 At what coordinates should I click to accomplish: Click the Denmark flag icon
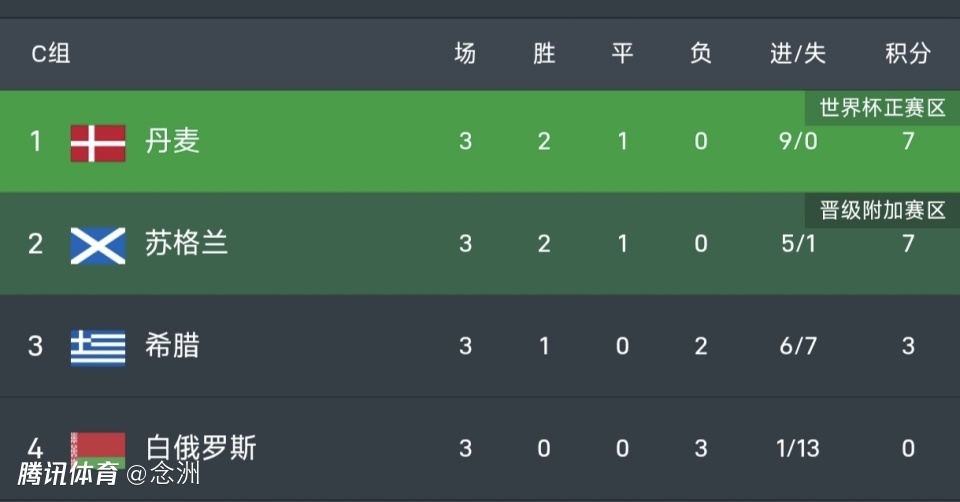coord(98,142)
